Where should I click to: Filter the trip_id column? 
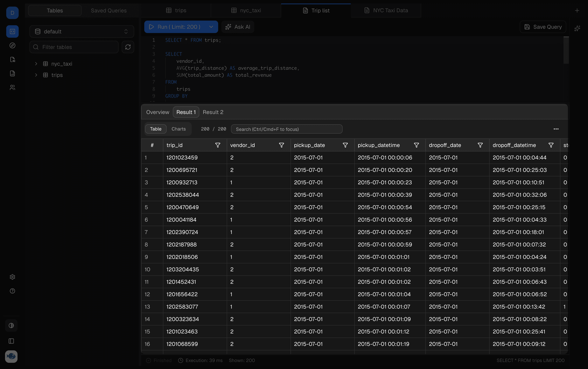click(x=218, y=145)
